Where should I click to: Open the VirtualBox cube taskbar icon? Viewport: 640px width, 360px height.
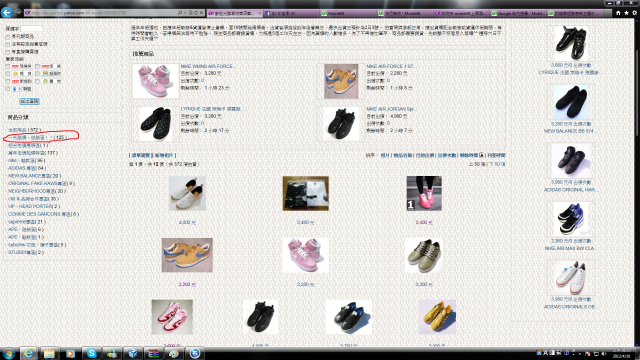(x=133, y=353)
